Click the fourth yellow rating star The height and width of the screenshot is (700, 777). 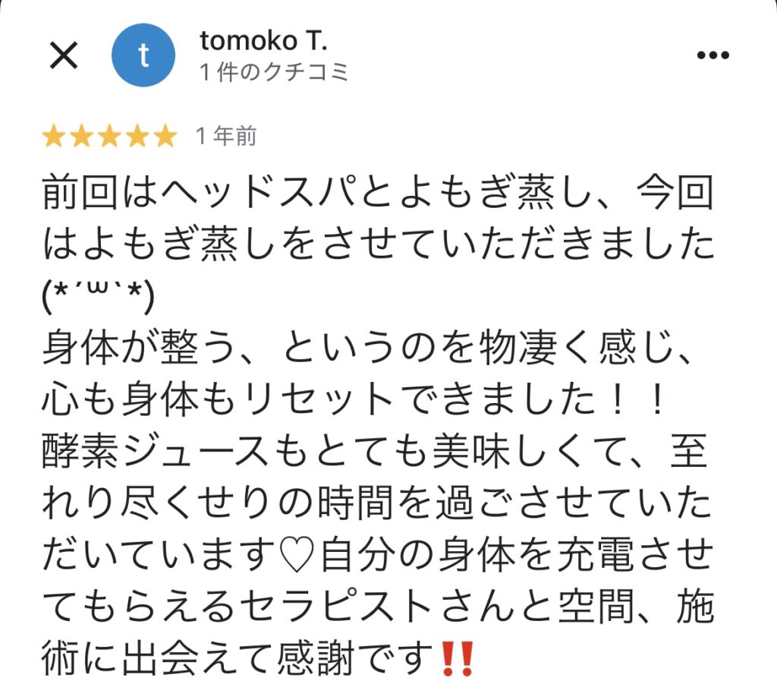(137, 137)
